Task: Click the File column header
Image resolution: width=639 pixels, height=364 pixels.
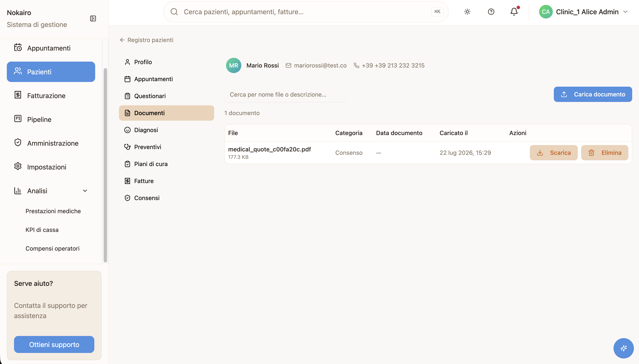Action: [x=233, y=133]
